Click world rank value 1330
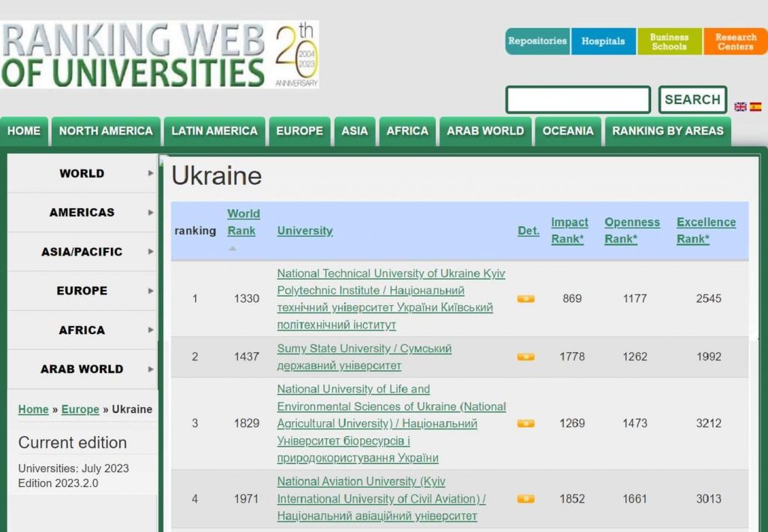 [246, 298]
